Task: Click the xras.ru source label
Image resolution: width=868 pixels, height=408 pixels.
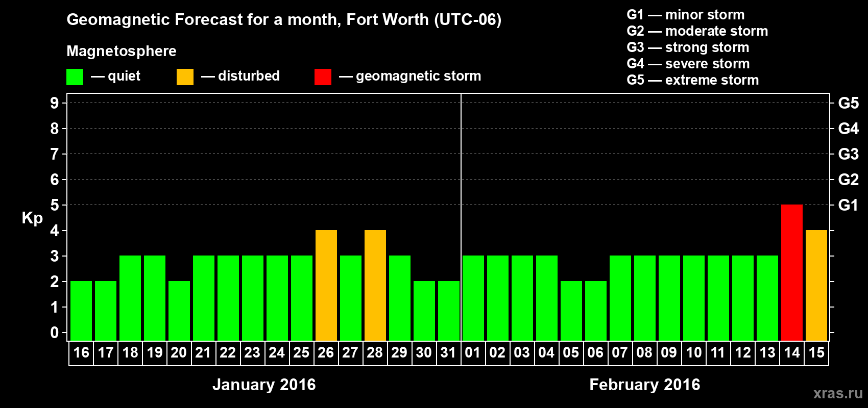Action: click(838, 393)
